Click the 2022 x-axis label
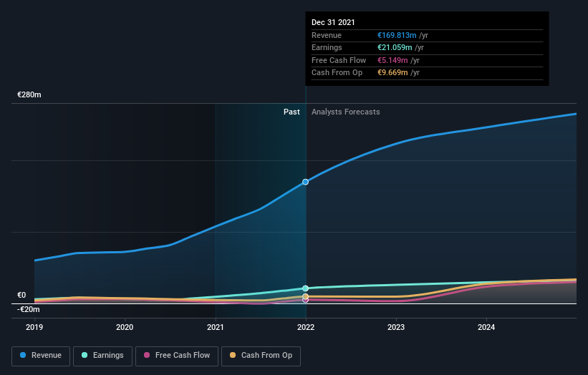Screen dimensions: 588x375 click(306, 328)
